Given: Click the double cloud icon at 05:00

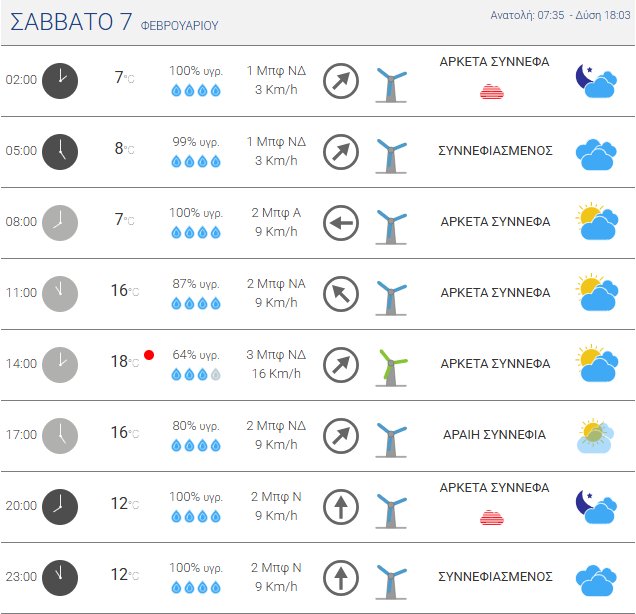Looking at the screenshot, I should (x=595, y=152).
